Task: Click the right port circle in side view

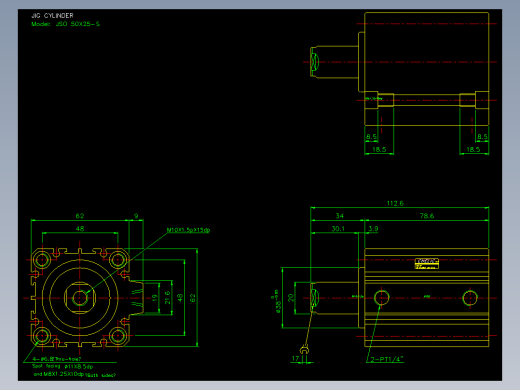Action: coord(470,298)
